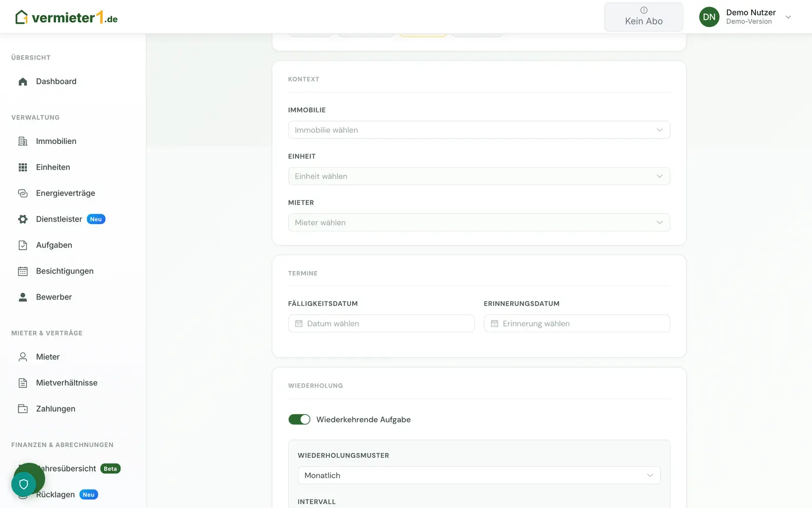Click the TERMINE section heading
Viewport: 812px width, 508px height.
coord(303,274)
